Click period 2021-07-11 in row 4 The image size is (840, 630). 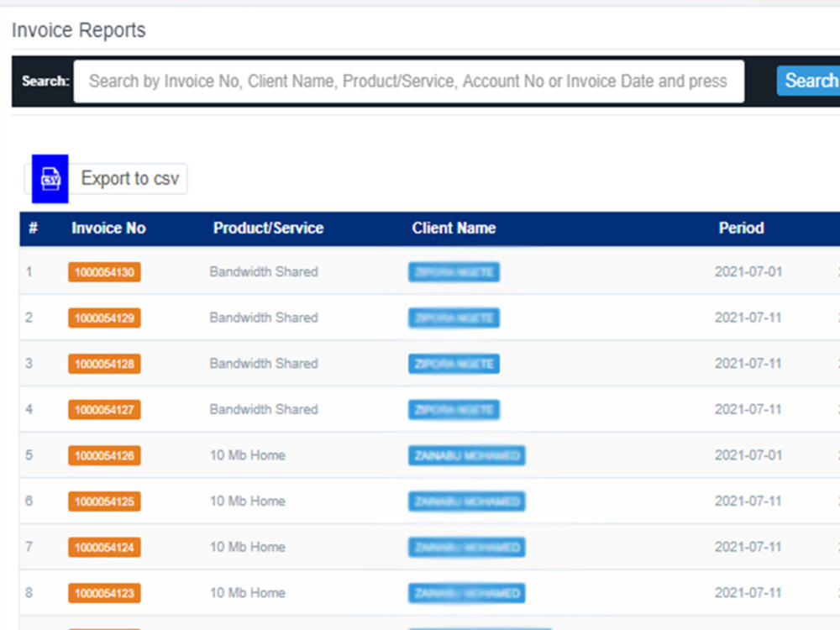click(x=748, y=409)
